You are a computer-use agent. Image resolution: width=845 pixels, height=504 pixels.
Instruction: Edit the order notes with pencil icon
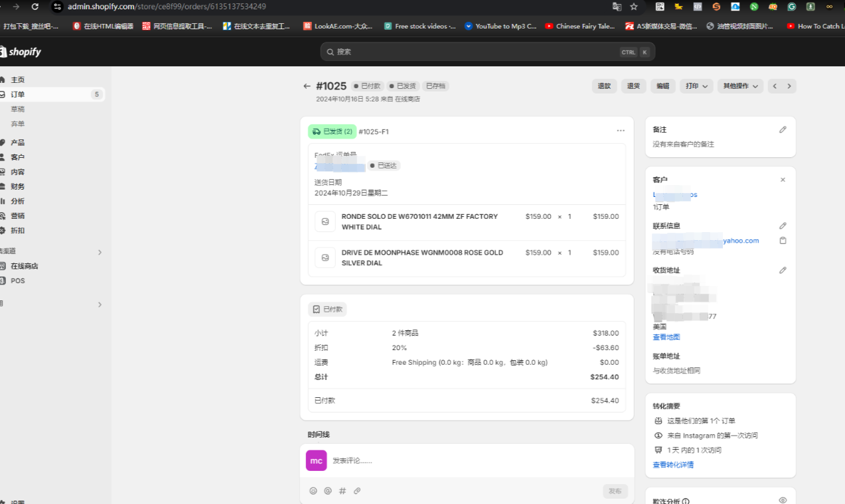point(783,130)
